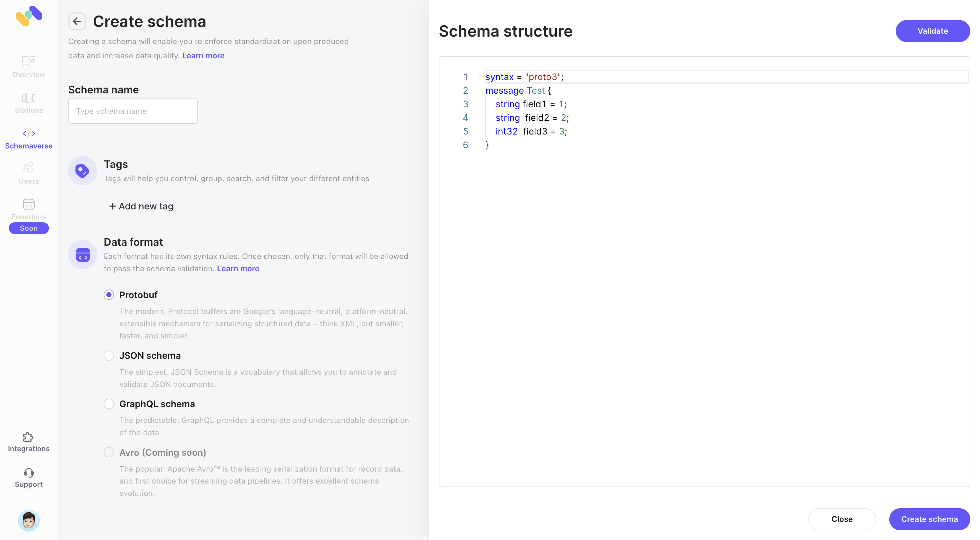This screenshot has height=540, width=980.
Task: Choose the JSON schema radio option
Action: pos(109,356)
